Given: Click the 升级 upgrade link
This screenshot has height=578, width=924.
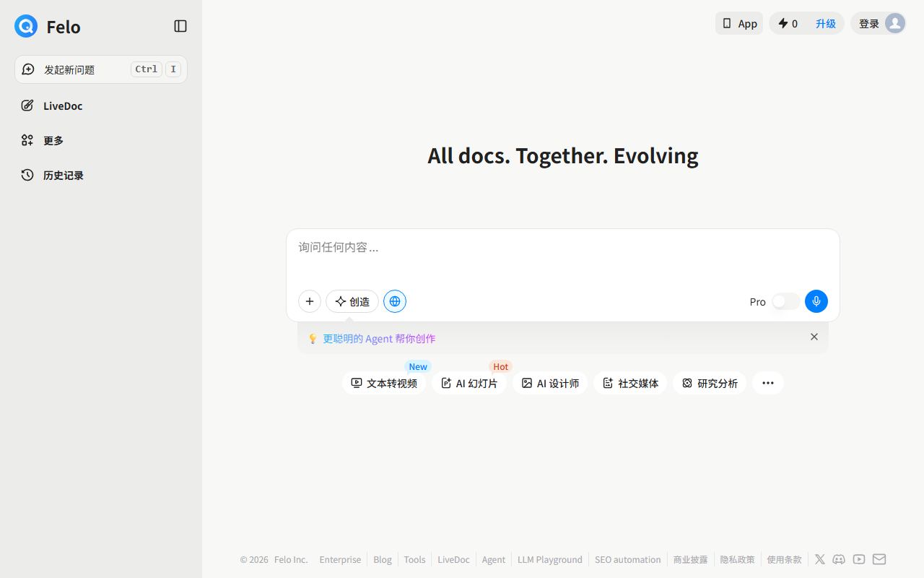Looking at the screenshot, I should point(826,23).
